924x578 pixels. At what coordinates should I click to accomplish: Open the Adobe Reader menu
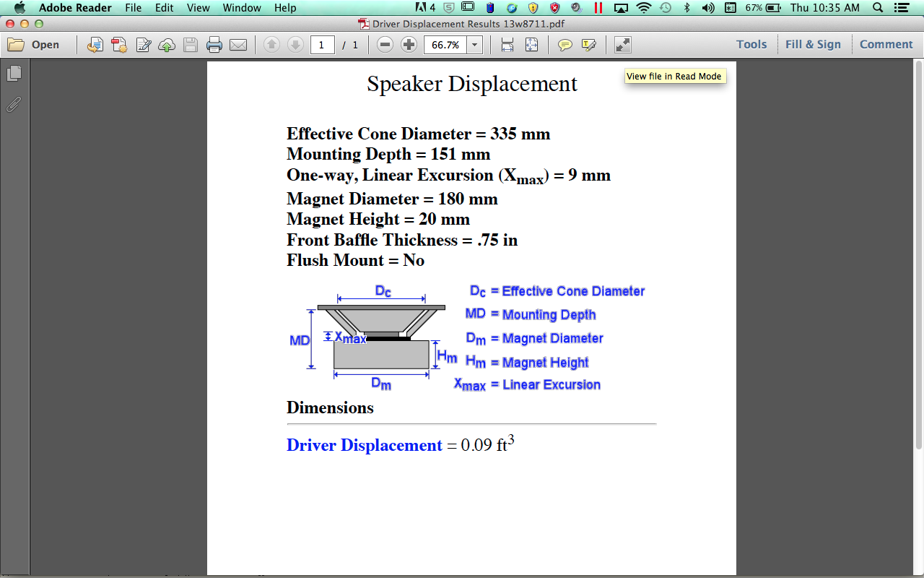[x=75, y=8]
